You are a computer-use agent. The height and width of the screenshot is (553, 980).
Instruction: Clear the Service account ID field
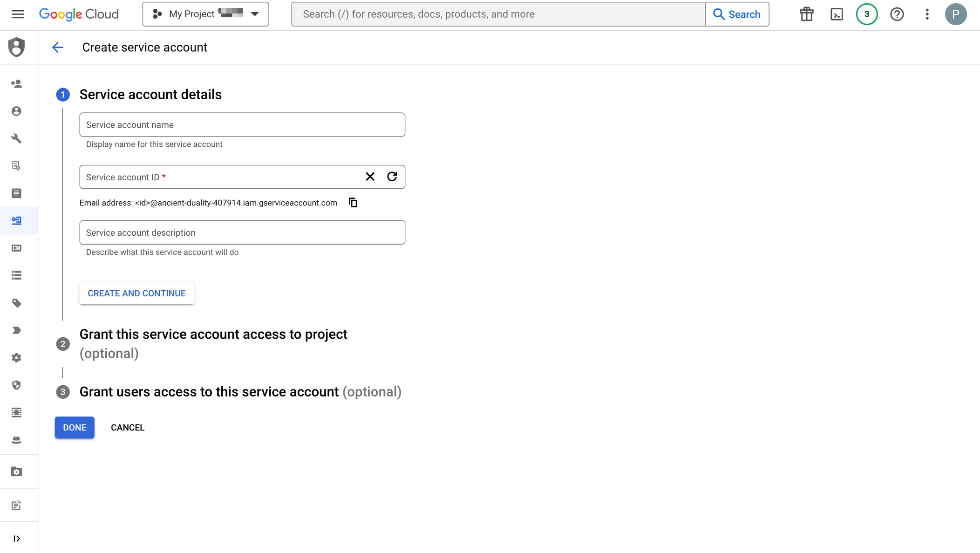point(370,177)
